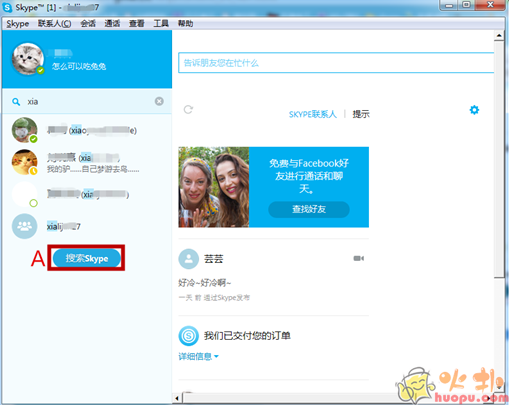
Task: Click status text 好冷~好冷啊~
Action: [205, 283]
